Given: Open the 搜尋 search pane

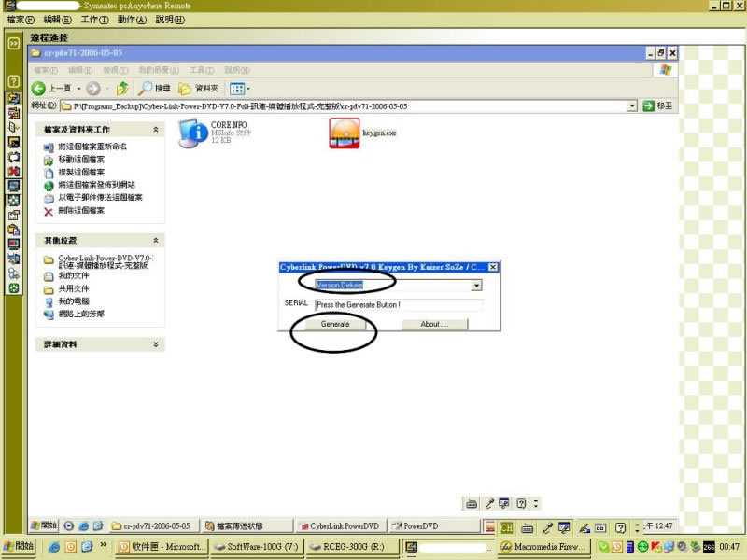Looking at the screenshot, I should click(154, 88).
